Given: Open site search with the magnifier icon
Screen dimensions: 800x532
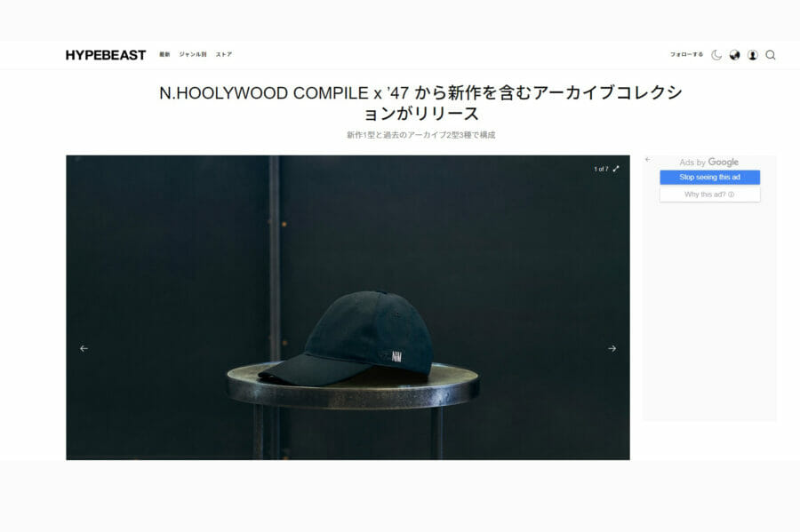Looking at the screenshot, I should (771, 55).
